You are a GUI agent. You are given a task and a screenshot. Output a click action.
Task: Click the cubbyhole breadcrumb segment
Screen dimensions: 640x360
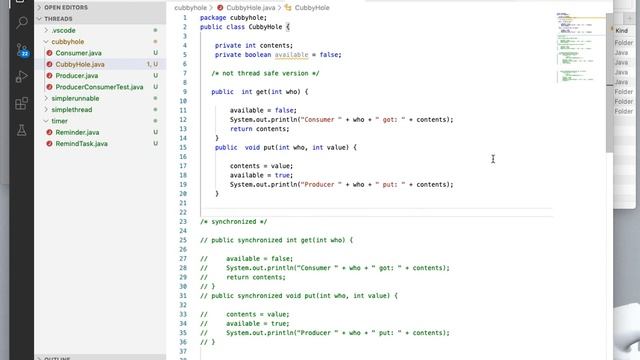(x=191, y=8)
